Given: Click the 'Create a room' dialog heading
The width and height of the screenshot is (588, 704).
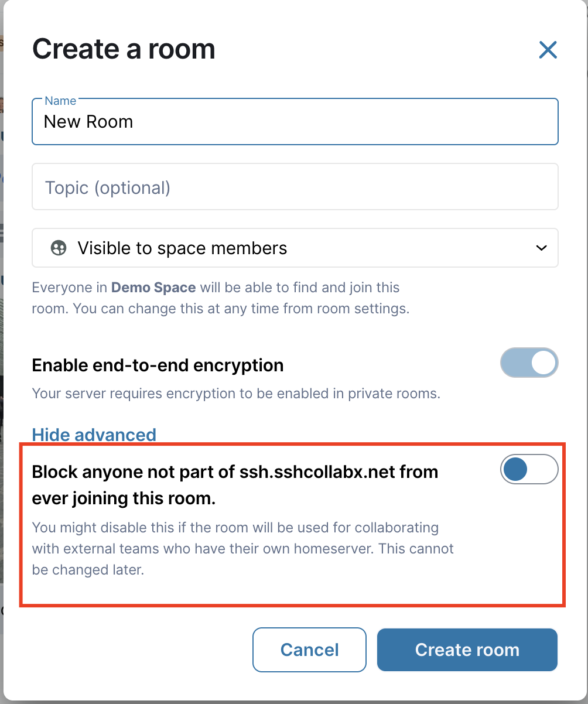Looking at the screenshot, I should [124, 49].
